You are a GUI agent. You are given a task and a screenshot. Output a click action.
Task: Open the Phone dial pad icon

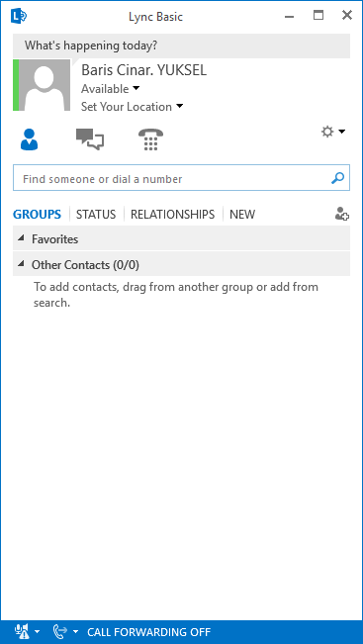(x=150, y=139)
